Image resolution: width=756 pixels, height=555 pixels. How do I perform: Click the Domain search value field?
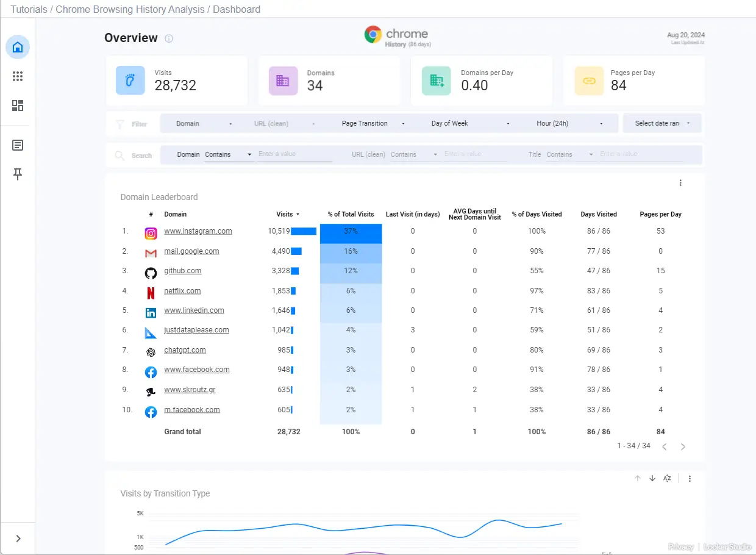(295, 154)
